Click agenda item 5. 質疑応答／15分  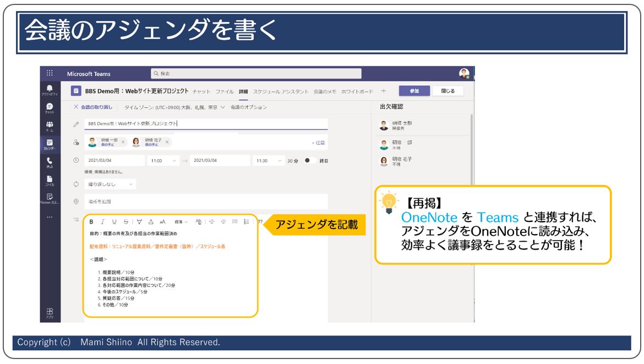click(x=116, y=298)
